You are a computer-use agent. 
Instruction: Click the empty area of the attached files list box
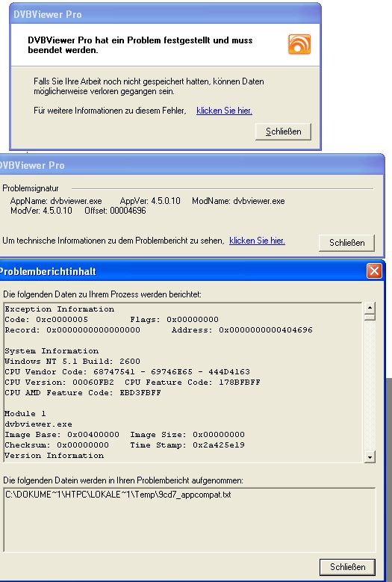coord(189,527)
